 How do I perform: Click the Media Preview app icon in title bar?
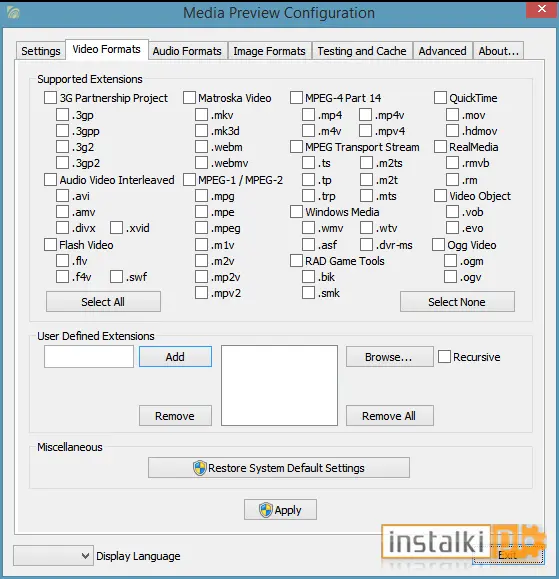coord(13,13)
